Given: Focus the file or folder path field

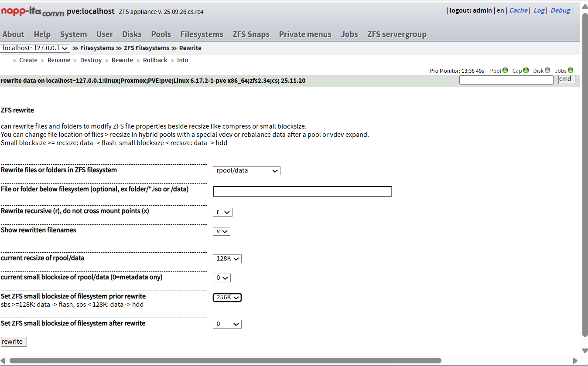Looking at the screenshot, I should tap(302, 192).
